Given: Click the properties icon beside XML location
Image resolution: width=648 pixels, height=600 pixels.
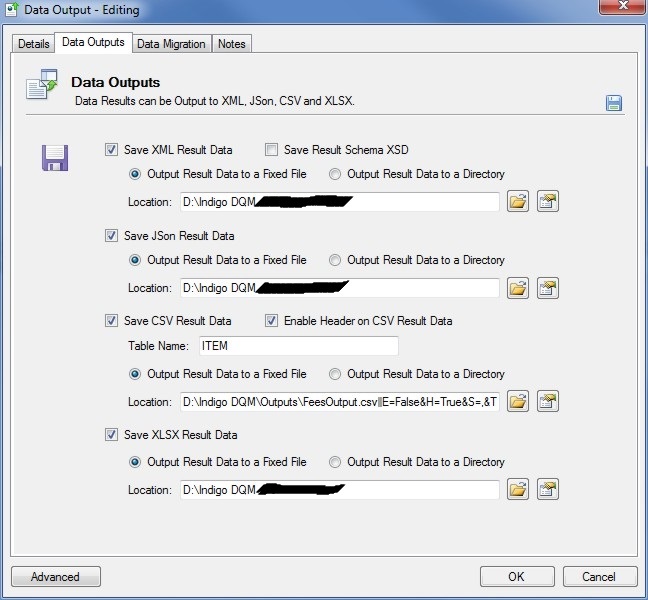Looking at the screenshot, I should pyautogui.click(x=547, y=202).
